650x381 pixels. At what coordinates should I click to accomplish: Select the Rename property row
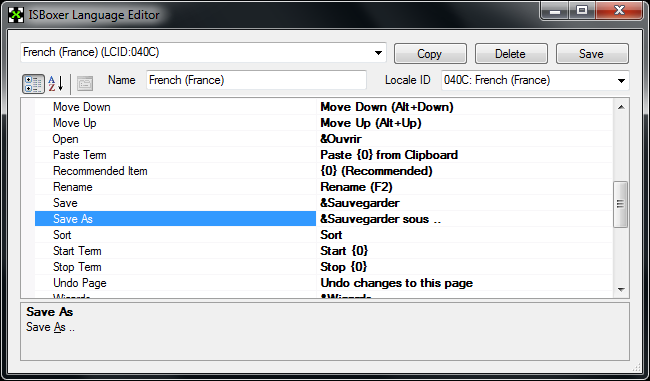point(175,187)
